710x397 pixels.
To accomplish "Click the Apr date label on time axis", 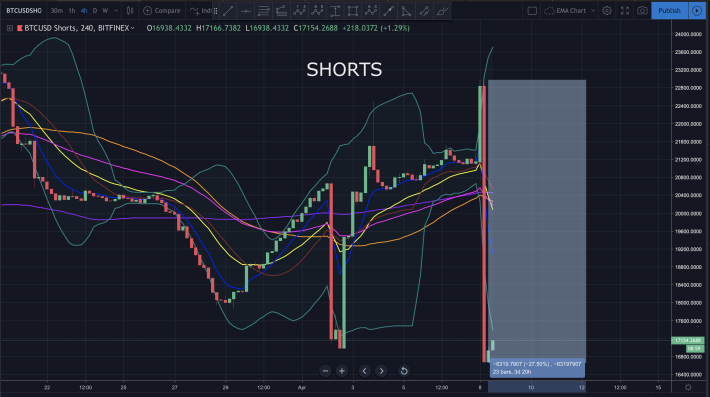I will point(302,387).
